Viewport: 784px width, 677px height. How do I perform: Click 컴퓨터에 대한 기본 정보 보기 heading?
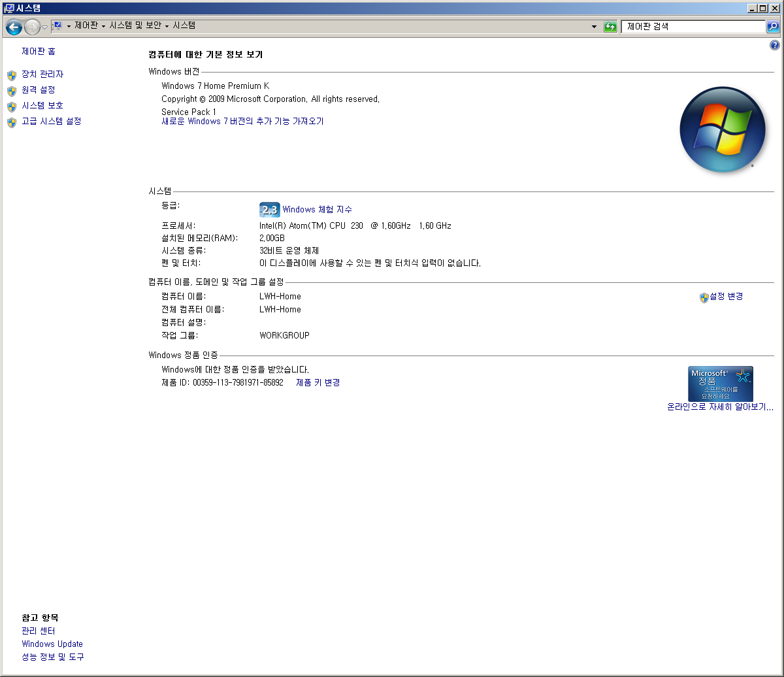click(205, 55)
